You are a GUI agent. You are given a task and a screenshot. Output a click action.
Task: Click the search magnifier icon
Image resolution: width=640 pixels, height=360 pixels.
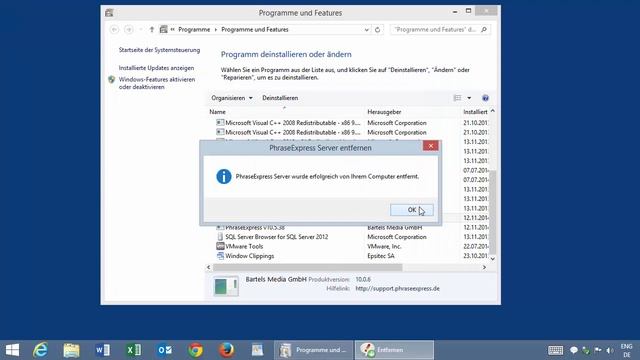[x=484, y=29]
